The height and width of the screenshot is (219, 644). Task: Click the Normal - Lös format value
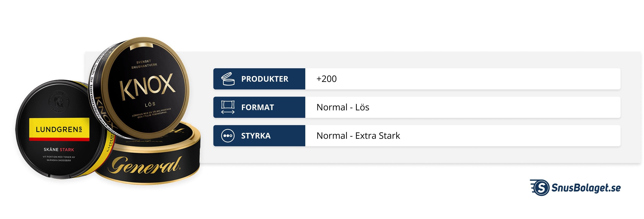343,107
